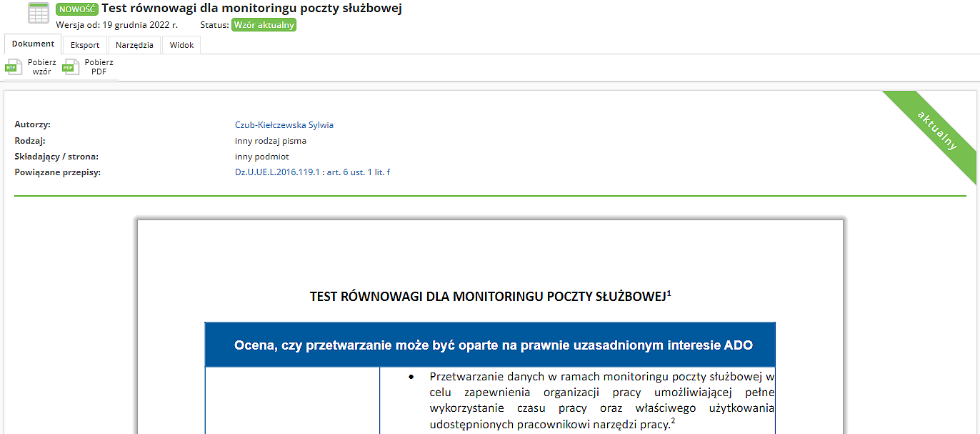Click the blue Ocena table header
Viewport: 980px width, 434px height.
[x=490, y=345]
